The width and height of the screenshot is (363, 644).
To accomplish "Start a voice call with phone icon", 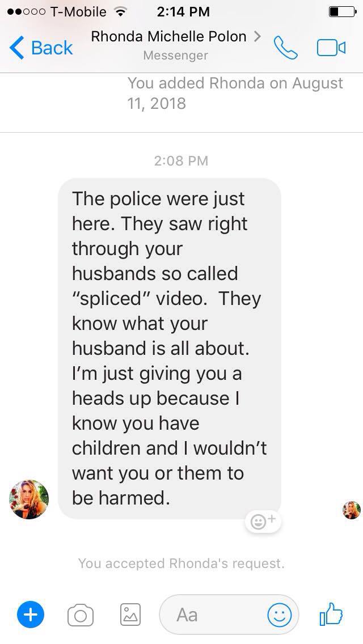I will click(x=286, y=48).
